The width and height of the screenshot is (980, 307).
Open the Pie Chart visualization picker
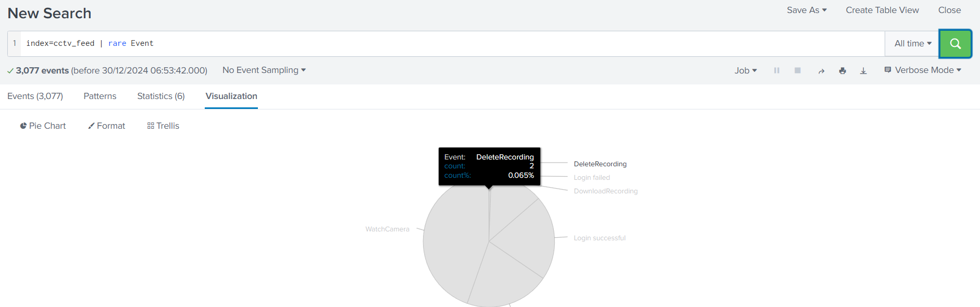tap(43, 126)
